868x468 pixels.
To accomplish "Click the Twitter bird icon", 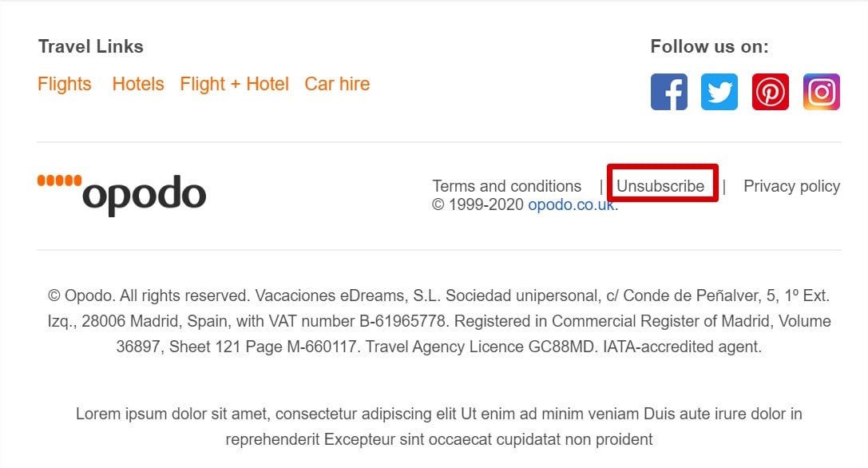I will (x=719, y=92).
